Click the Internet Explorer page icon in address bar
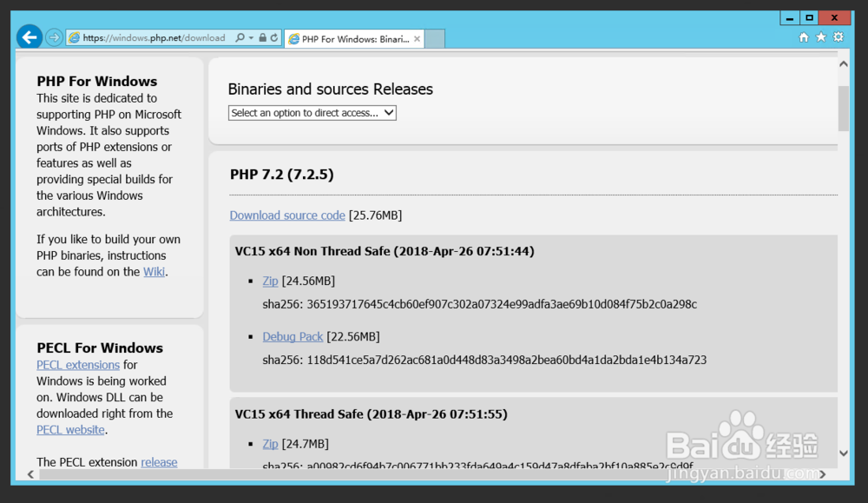868x503 pixels. click(74, 37)
